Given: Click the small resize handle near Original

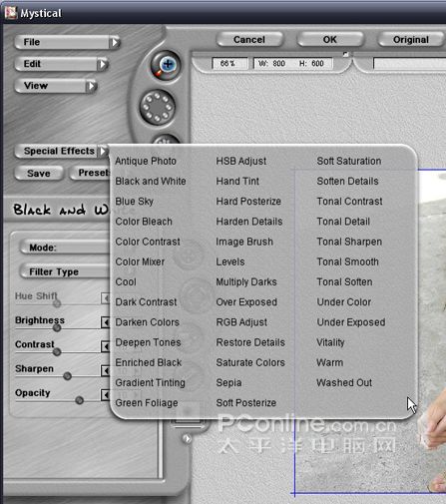Looking at the screenshot, I should [345, 54].
